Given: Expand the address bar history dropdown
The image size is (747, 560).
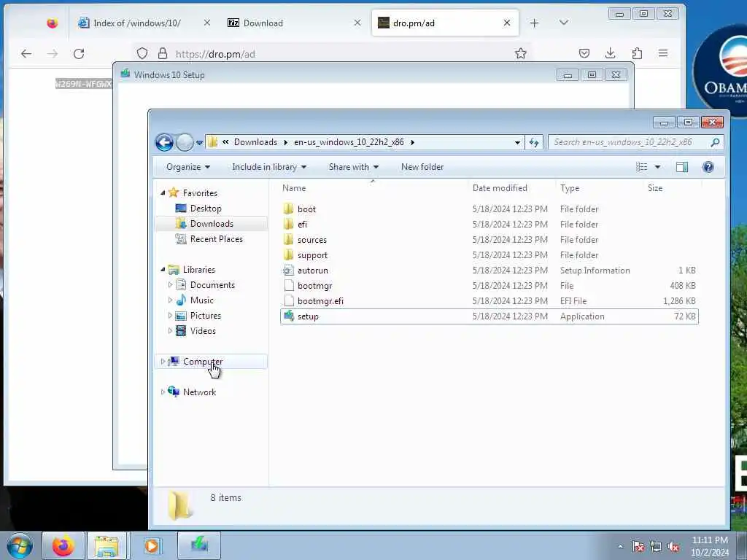Looking at the screenshot, I should (517, 142).
